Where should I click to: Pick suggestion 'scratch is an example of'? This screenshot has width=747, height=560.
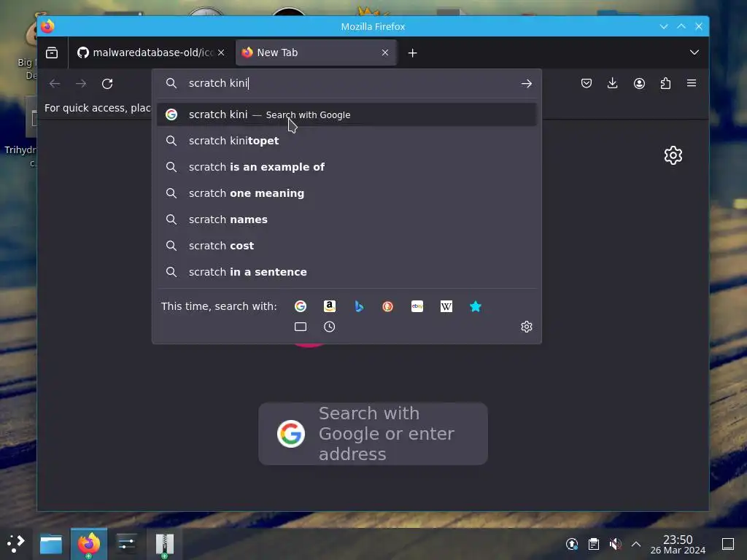[347, 167]
